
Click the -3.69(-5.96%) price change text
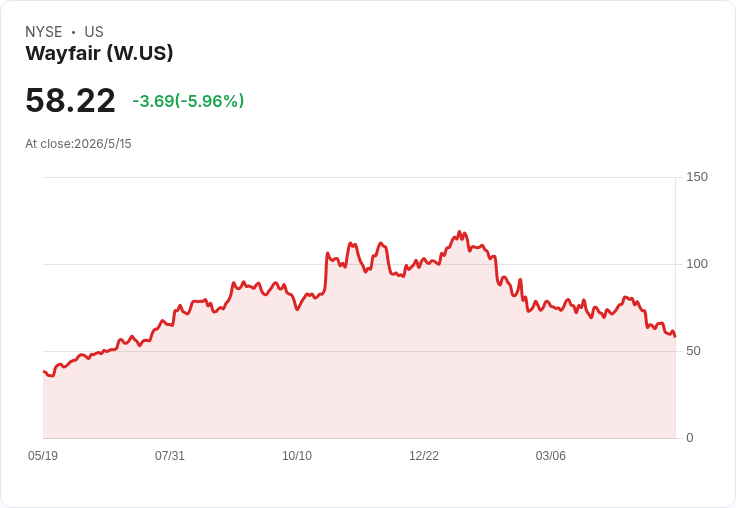click(x=188, y=101)
